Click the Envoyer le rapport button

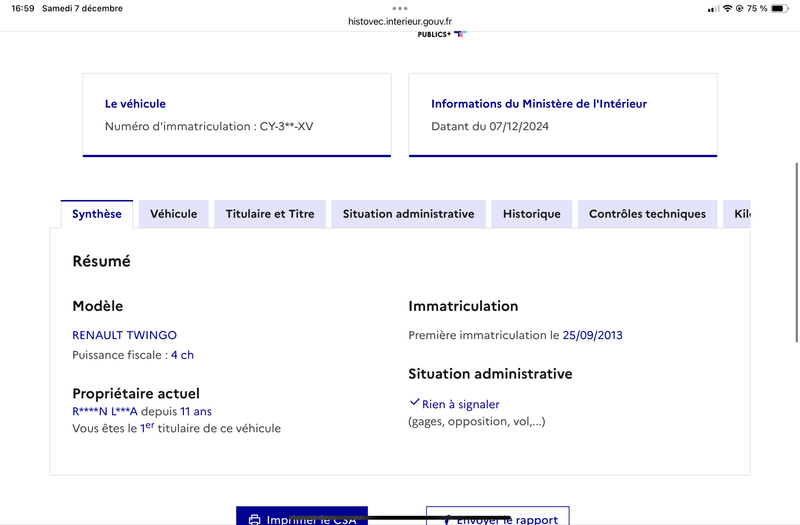click(x=497, y=516)
